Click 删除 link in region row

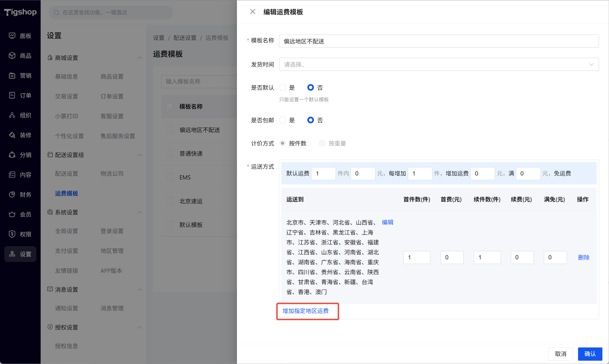(x=583, y=257)
